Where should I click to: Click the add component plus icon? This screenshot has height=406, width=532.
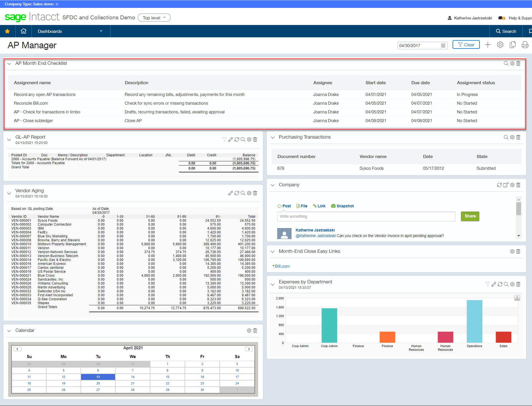click(488, 45)
